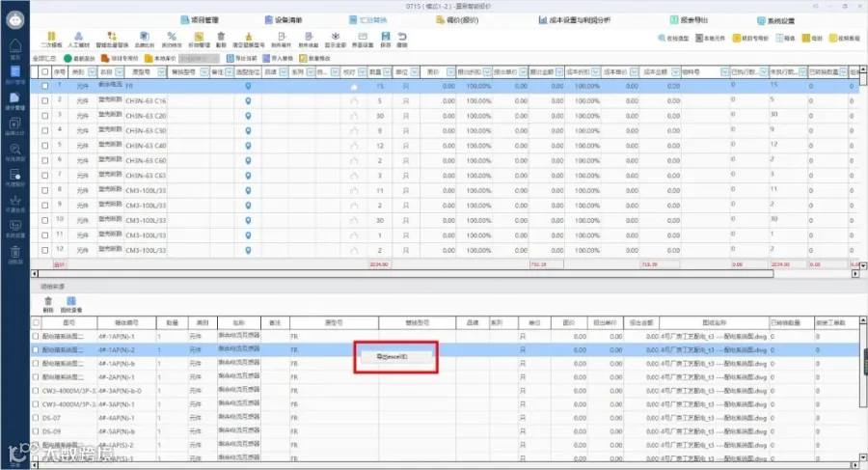Click the 人工辅材 toolbar icon
Screen dimensions: 868x470
click(79, 40)
